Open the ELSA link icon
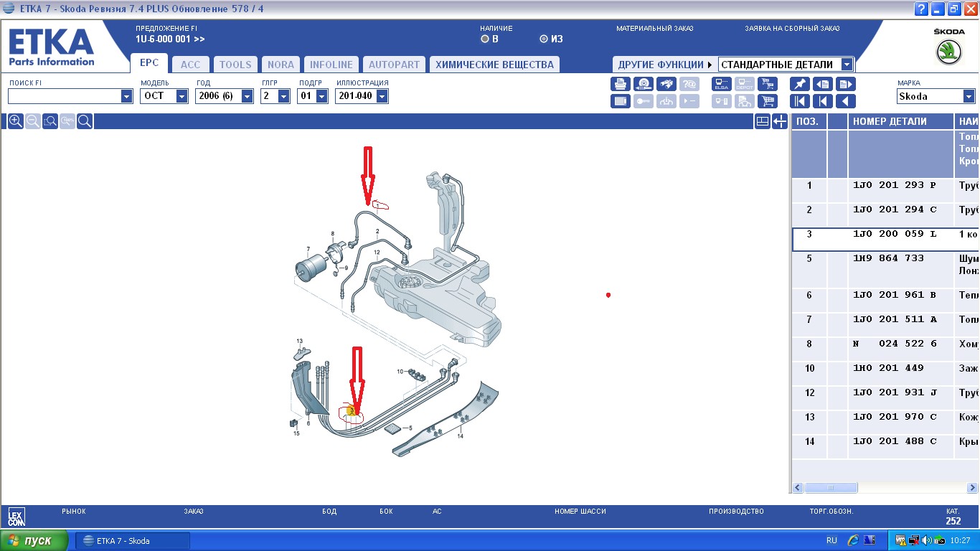 tap(722, 84)
